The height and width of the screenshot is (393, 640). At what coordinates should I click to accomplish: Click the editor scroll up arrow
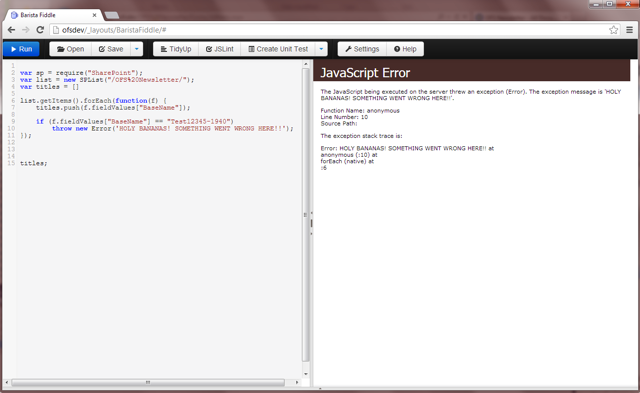tap(306, 64)
